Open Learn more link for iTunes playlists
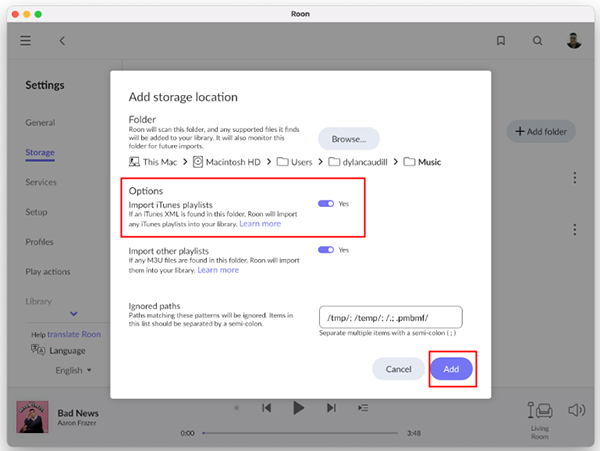This screenshot has height=451, width=600. click(260, 224)
